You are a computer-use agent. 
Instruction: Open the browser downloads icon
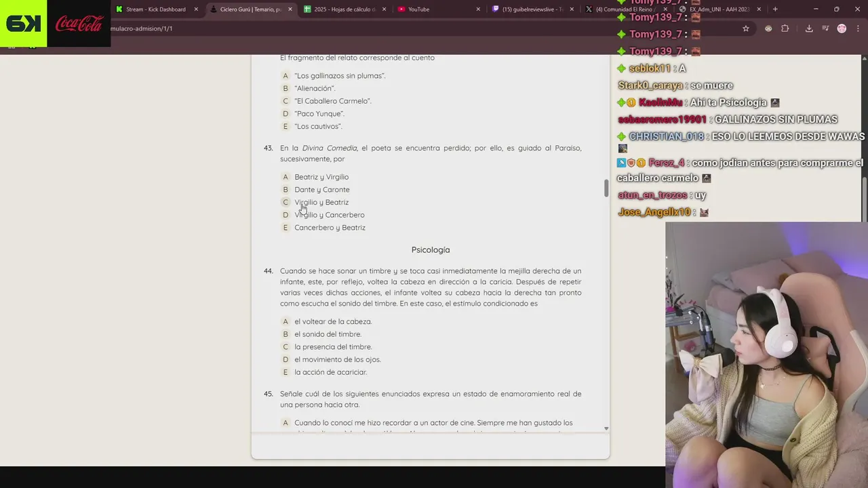(809, 28)
